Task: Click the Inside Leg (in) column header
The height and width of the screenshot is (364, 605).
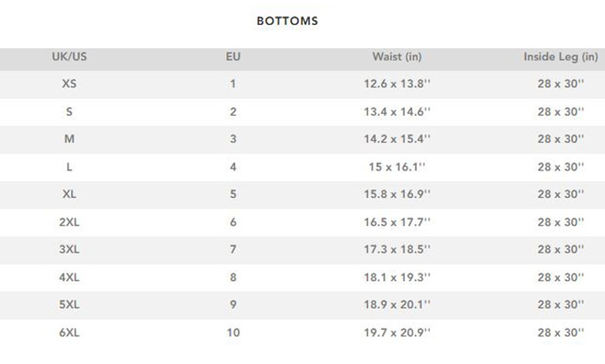Action: [560, 57]
